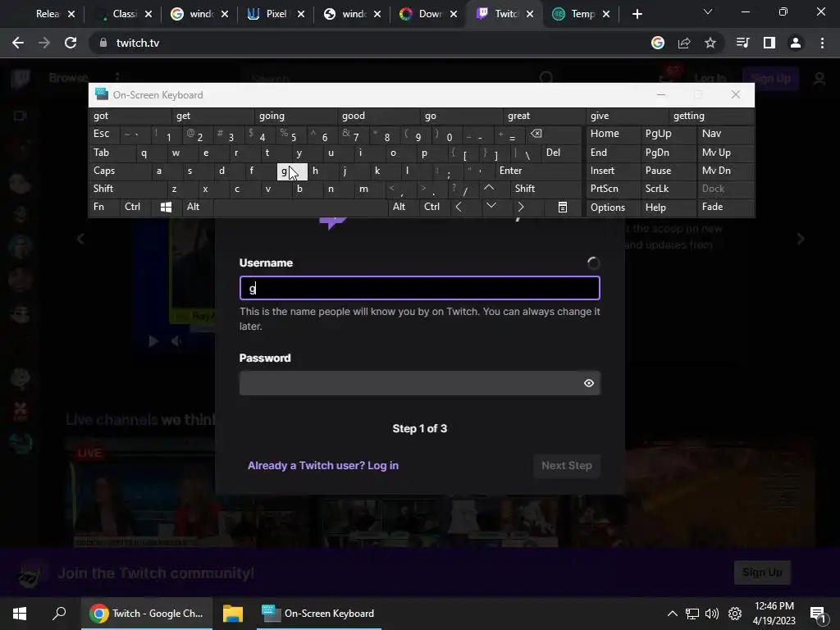The image size is (840, 630).
Task: Open a new browser tab
Action: [x=637, y=14]
